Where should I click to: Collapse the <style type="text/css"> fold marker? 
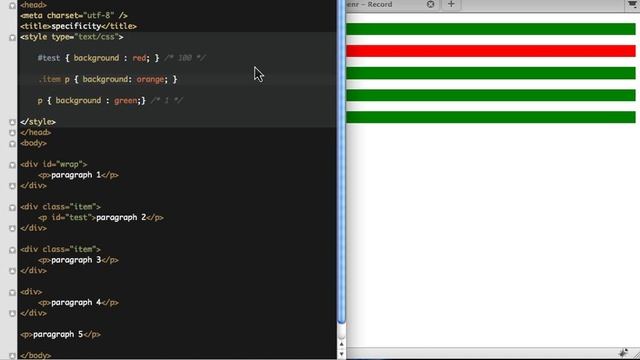13,38
